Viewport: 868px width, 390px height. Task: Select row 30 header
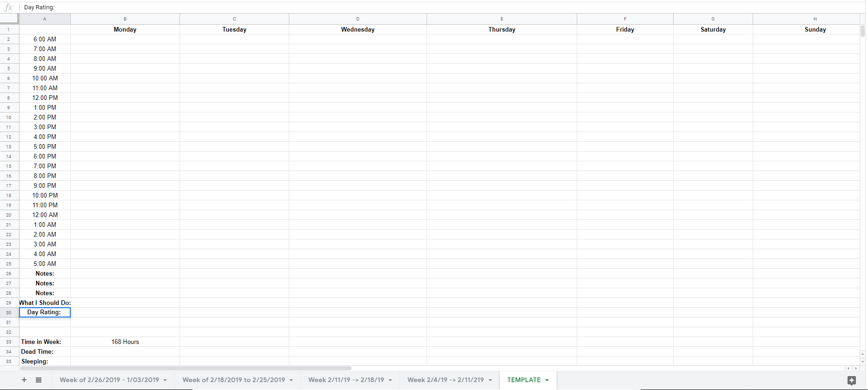pos(9,312)
